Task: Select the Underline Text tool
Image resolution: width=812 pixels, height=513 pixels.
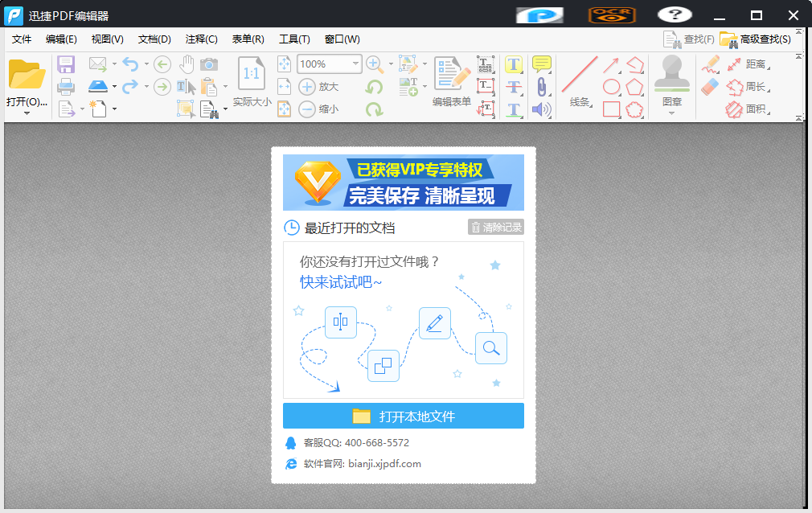Action: click(x=513, y=109)
